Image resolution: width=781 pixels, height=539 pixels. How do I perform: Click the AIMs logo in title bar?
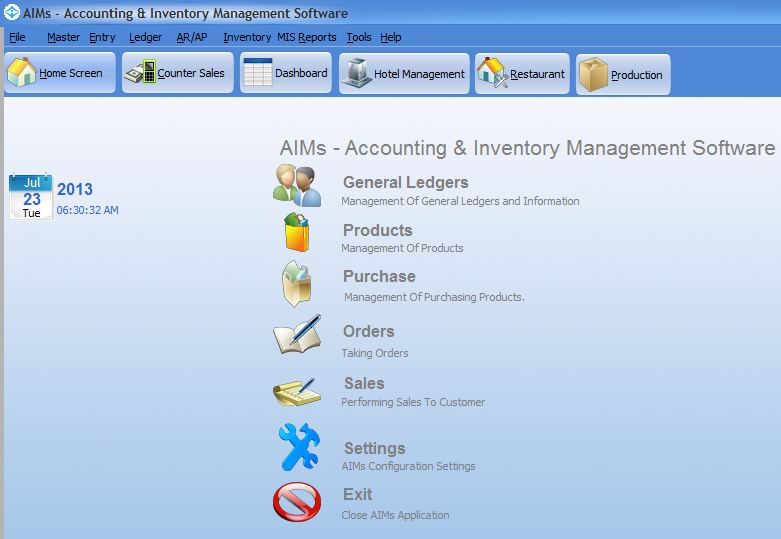(12, 12)
